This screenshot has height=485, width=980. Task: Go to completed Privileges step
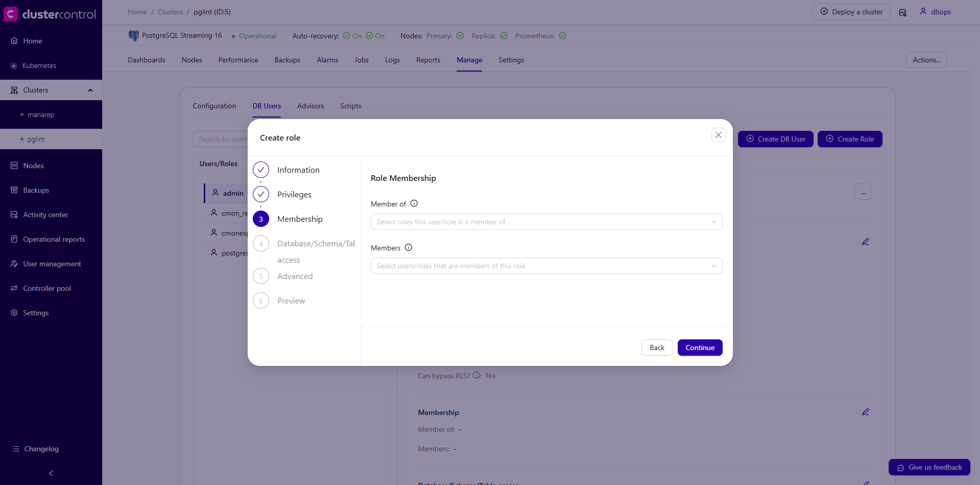(x=261, y=194)
